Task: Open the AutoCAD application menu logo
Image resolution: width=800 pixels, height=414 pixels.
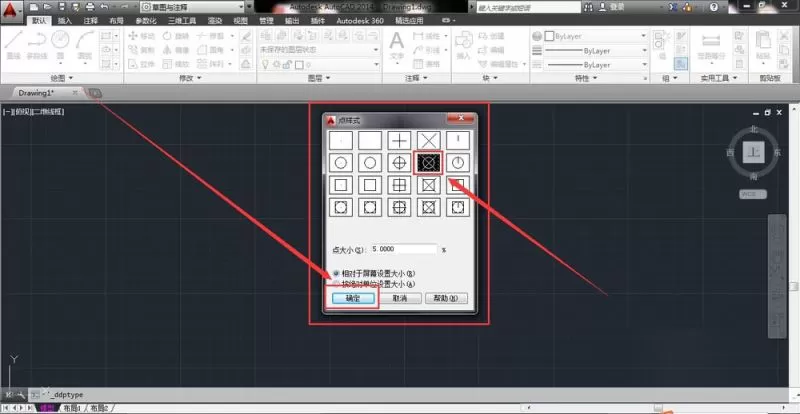Action: [x=11, y=9]
